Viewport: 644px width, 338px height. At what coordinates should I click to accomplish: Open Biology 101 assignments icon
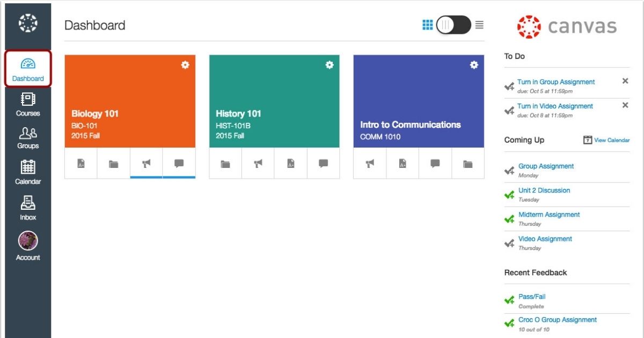[81, 164]
